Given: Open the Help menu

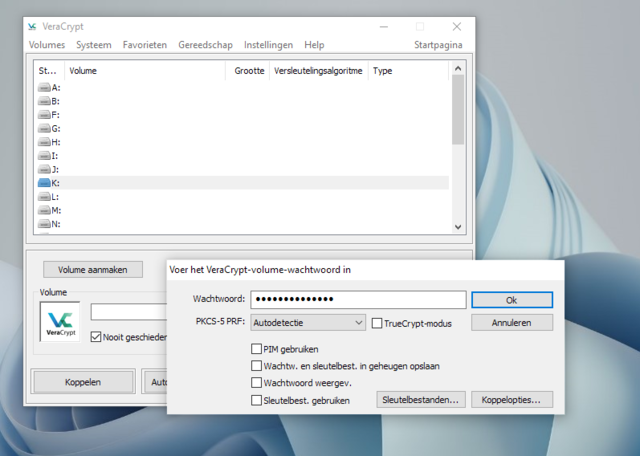Looking at the screenshot, I should coord(314,45).
